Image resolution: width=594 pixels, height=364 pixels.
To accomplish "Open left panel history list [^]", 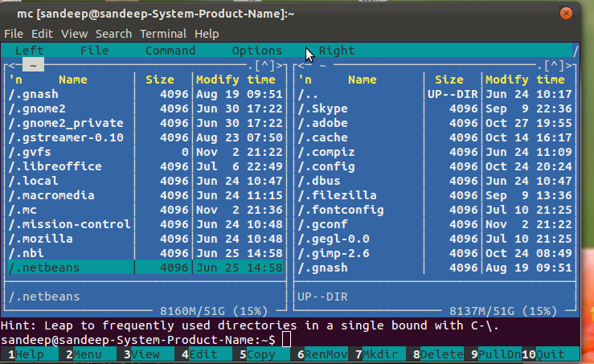I will point(264,66).
